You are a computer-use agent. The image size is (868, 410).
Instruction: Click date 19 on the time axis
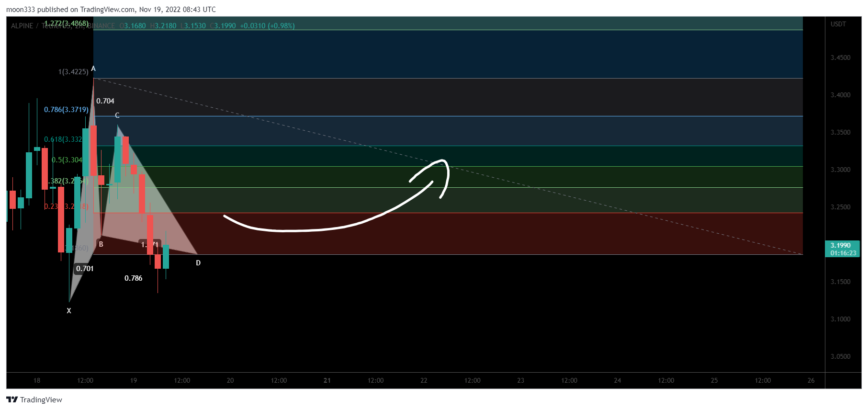pos(134,380)
